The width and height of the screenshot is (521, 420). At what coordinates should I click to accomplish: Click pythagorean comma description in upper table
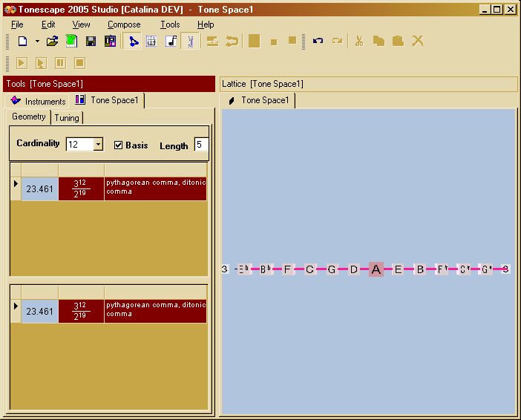click(156, 188)
